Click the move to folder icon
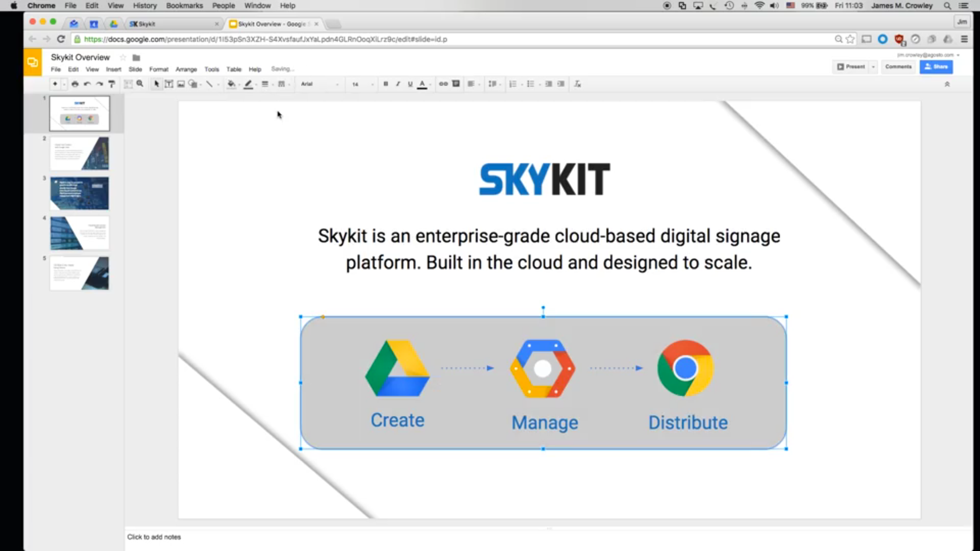The width and height of the screenshot is (980, 551). (136, 57)
